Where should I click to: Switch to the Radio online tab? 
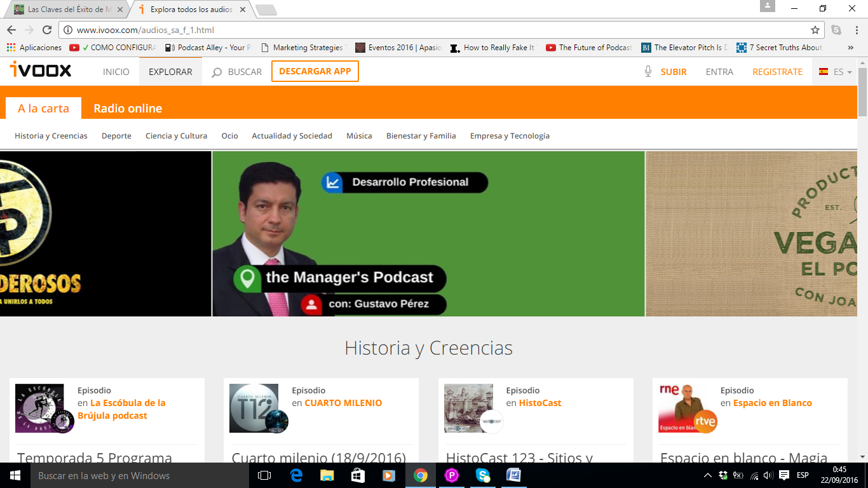pyautogui.click(x=128, y=108)
